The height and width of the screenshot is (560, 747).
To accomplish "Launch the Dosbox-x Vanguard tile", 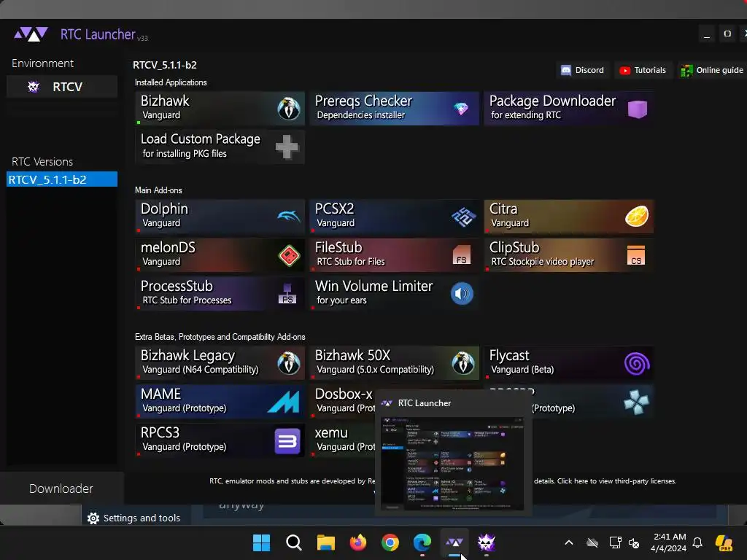I will pos(344,401).
